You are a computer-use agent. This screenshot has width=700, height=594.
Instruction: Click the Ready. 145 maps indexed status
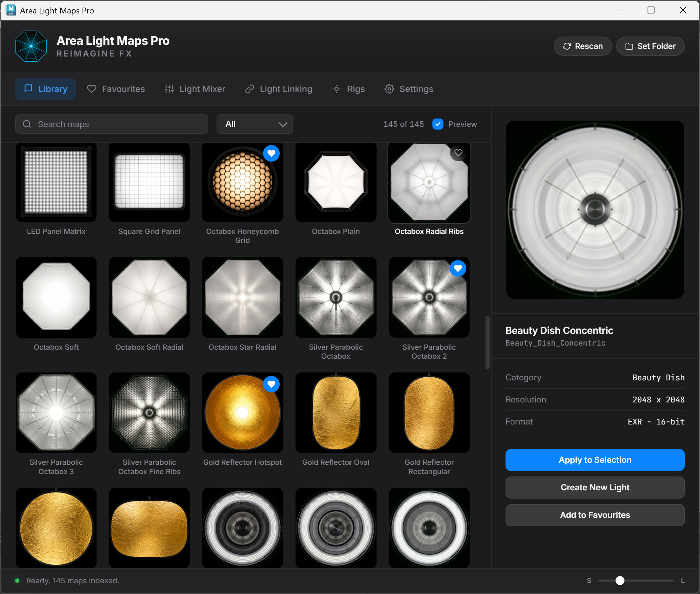tap(73, 581)
